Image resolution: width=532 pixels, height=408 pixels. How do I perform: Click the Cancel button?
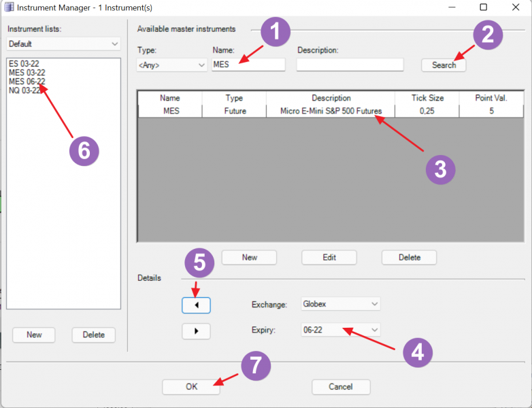341,387
